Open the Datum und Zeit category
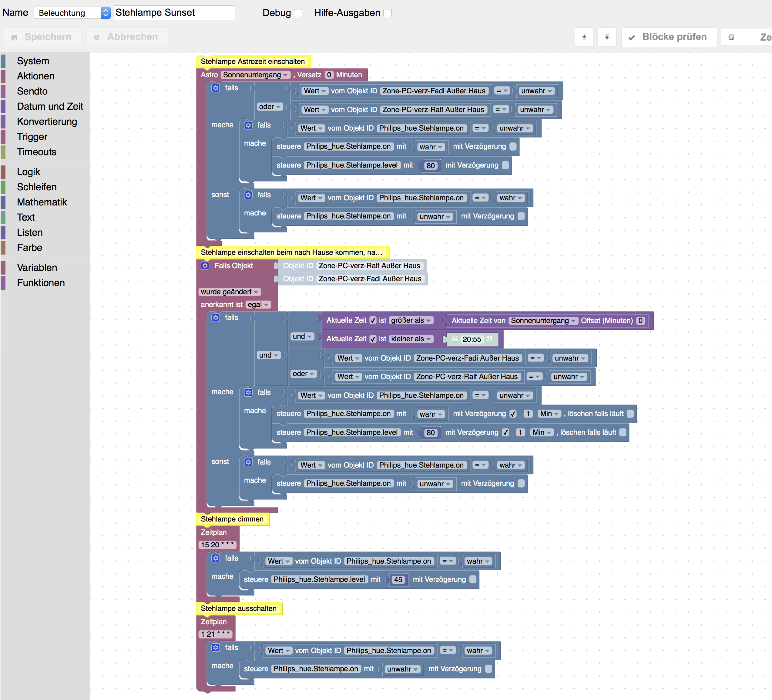The width and height of the screenshot is (772, 700). click(50, 106)
